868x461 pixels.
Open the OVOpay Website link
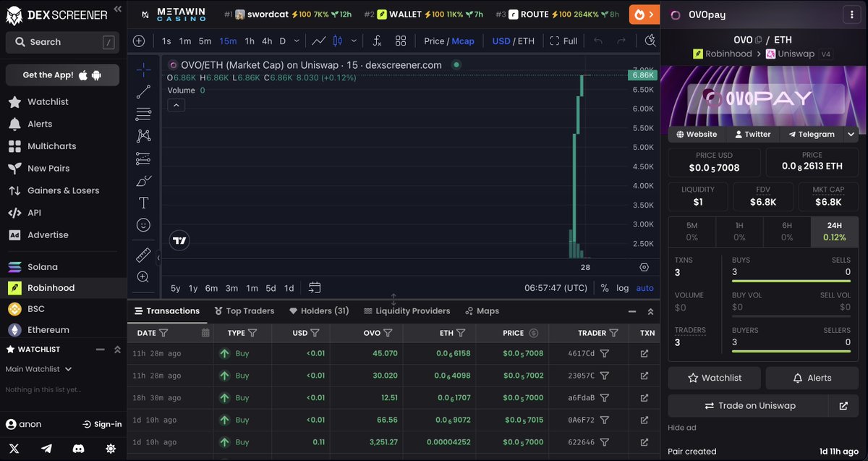pos(697,135)
